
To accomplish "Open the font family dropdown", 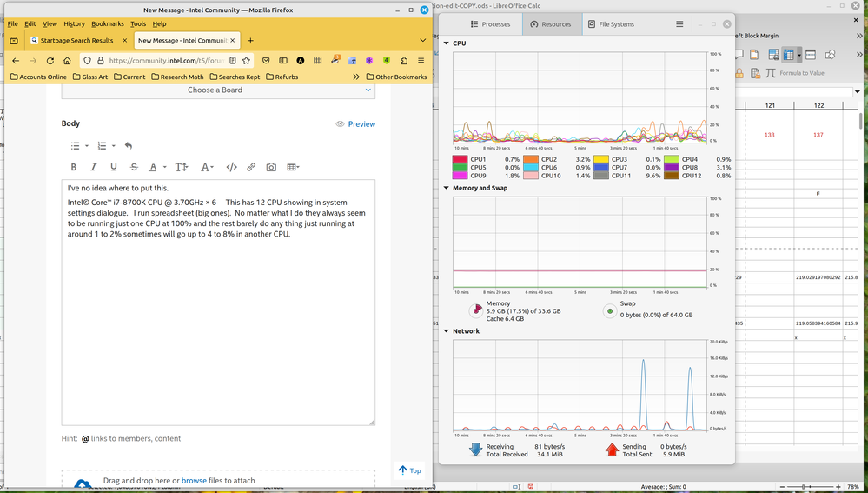I will pyautogui.click(x=207, y=167).
